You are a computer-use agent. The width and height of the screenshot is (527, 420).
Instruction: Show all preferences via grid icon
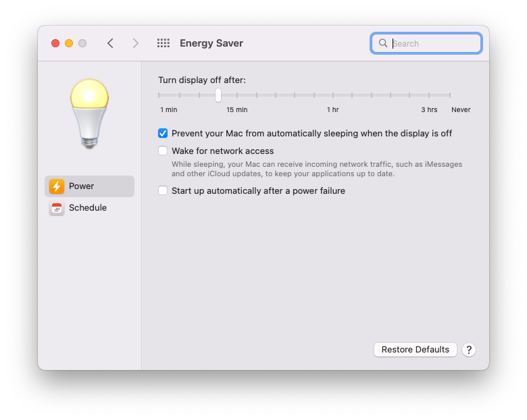click(x=164, y=43)
